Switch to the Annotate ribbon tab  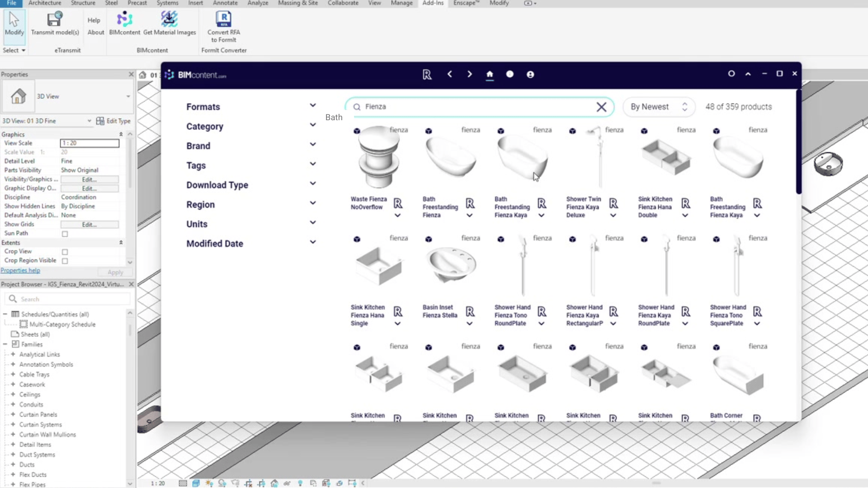pyautogui.click(x=225, y=3)
